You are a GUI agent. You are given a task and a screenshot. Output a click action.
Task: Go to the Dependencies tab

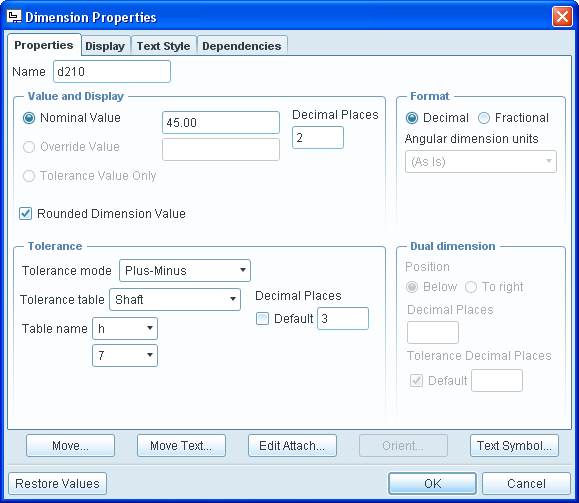tap(242, 46)
